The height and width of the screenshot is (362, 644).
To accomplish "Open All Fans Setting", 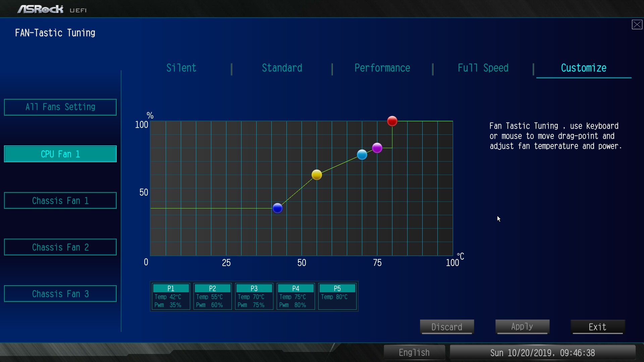I will click(x=60, y=107).
